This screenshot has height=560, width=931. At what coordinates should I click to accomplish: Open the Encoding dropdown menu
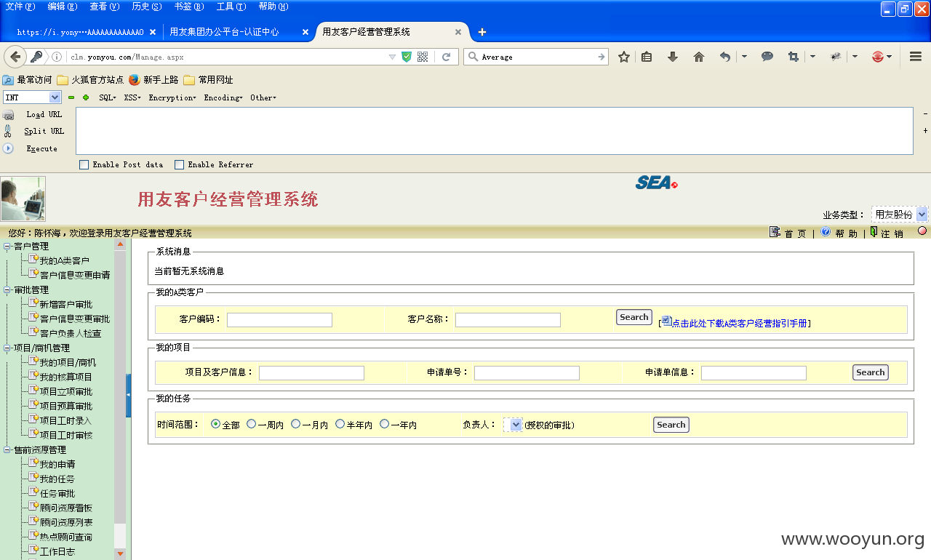pos(223,97)
